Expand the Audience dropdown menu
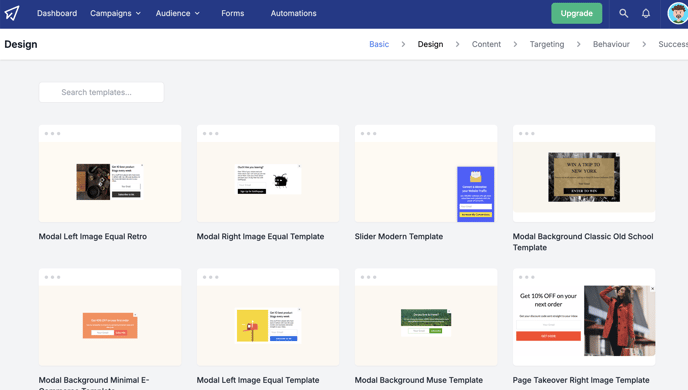 coord(178,13)
